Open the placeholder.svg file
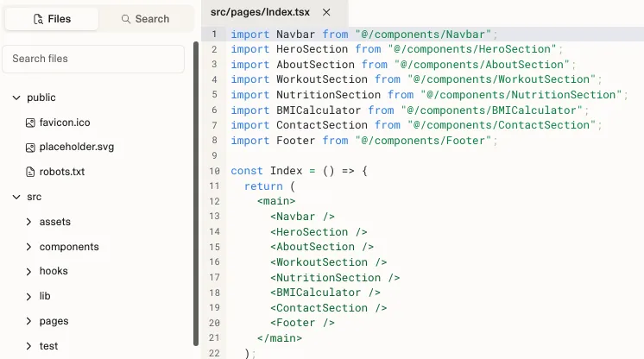Image resolution: width=644 pixels, height=359 pixels. pyautogui.click(x=77, y=148)
